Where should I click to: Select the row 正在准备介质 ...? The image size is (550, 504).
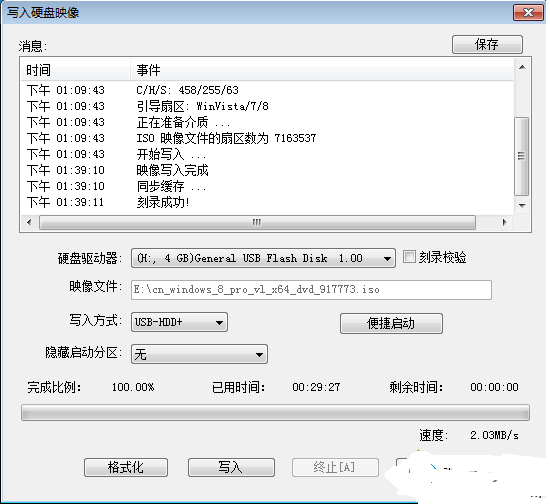coord(267,122)
